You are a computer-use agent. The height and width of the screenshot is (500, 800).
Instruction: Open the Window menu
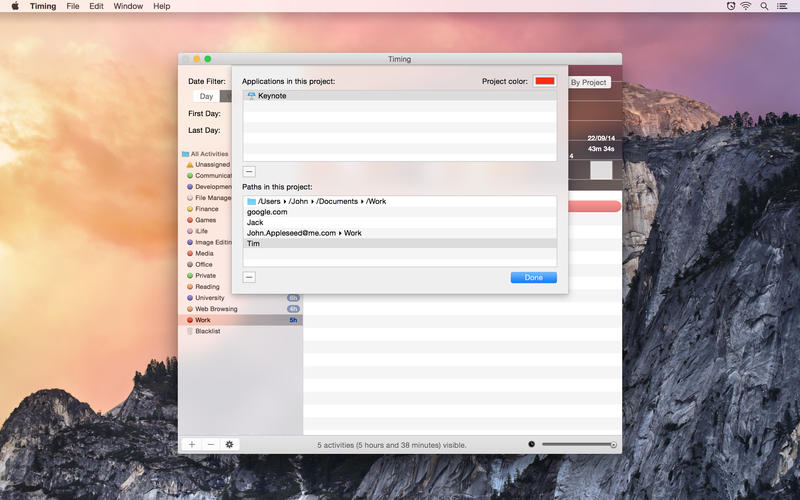pos(128,6)
